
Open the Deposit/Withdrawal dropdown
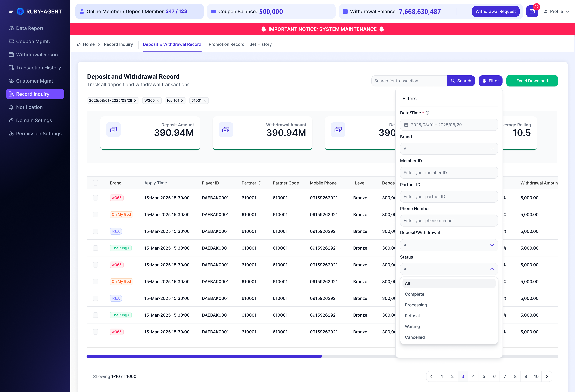[449, 245]
